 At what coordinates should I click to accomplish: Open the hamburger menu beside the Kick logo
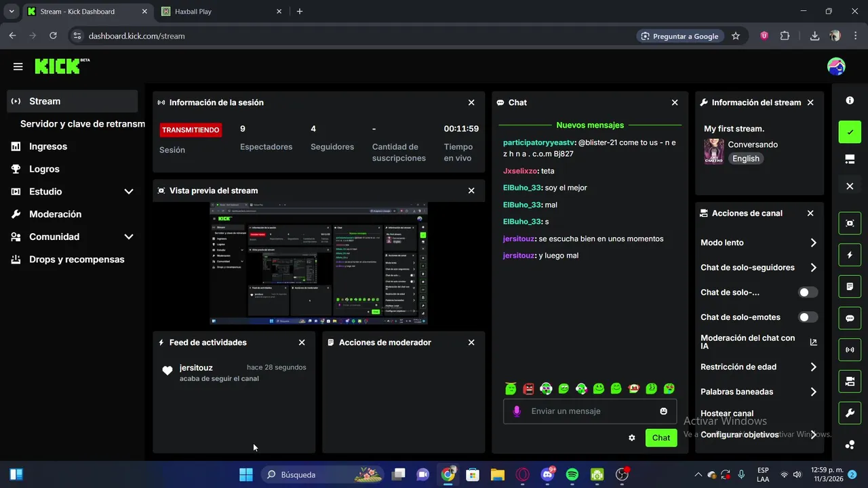(x=18, y=66)
